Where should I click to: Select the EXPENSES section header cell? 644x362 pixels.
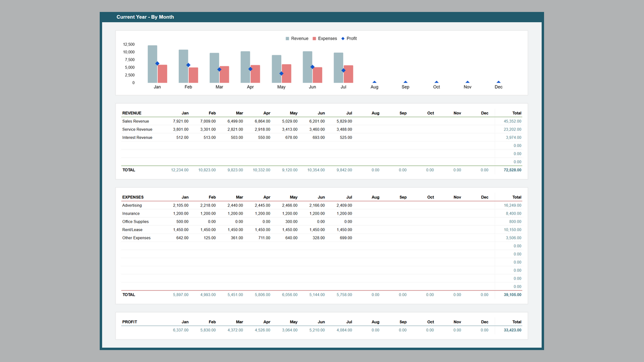[133, 197]
